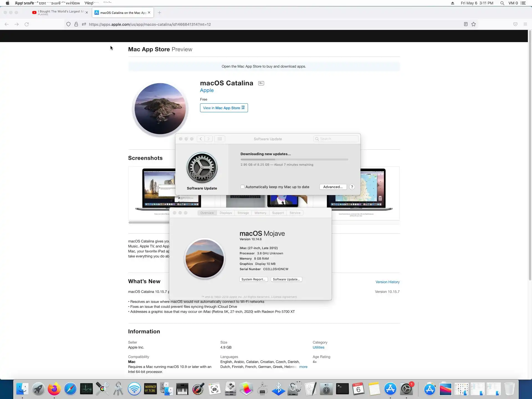Open new tab with plus button
532x399 pixels.
(x=159, y=13)
